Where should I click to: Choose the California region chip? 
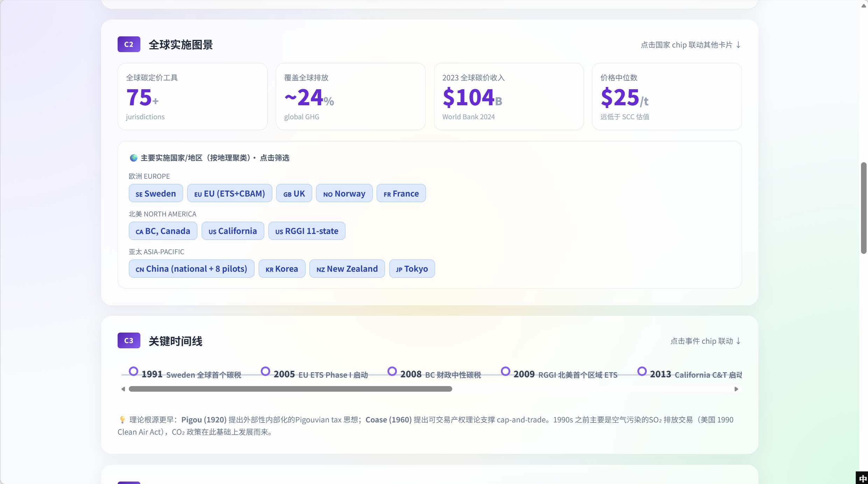pos(233,231)
